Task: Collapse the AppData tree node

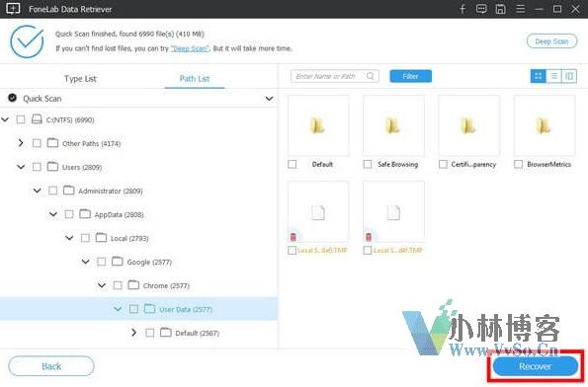Action: pos(53,214)
